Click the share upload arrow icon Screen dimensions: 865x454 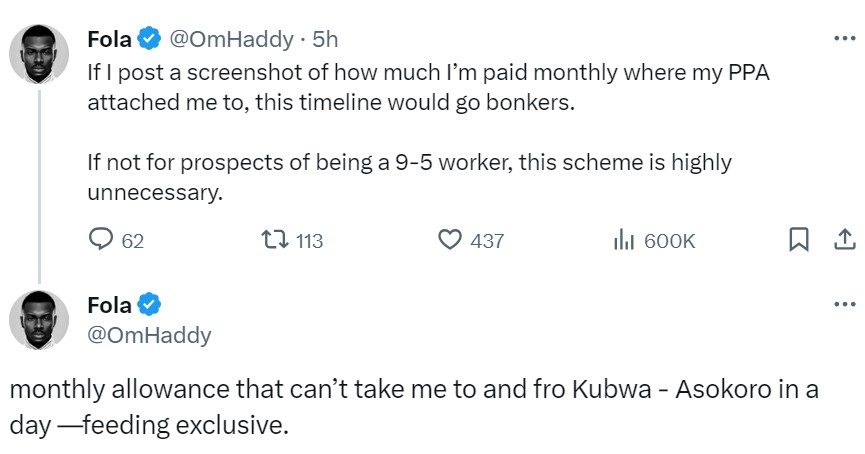843,240
